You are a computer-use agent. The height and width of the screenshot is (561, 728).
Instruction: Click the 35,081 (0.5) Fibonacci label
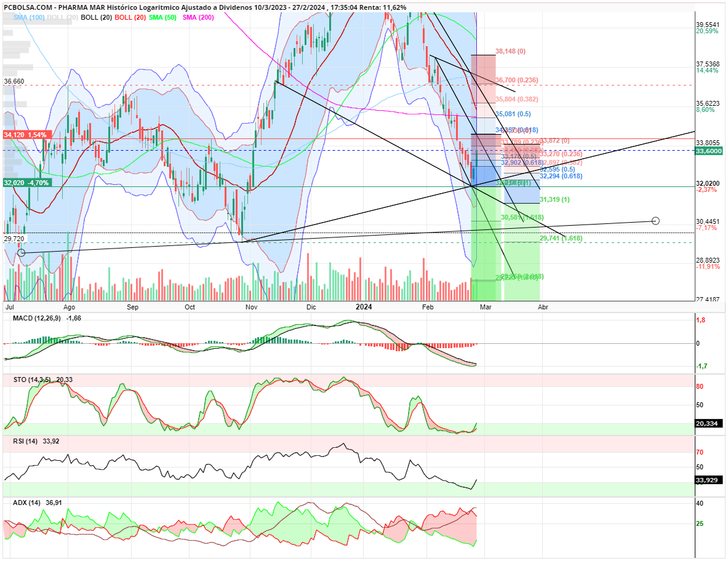point(513,114)
